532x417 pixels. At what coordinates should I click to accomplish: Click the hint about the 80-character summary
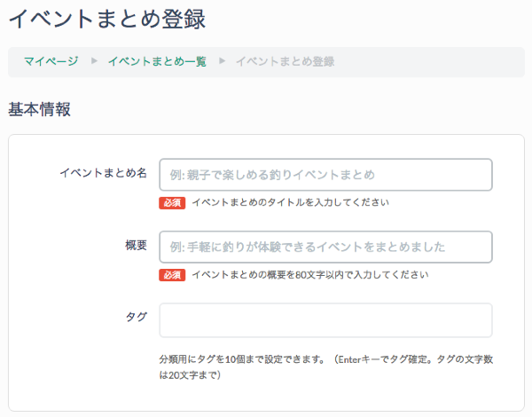[309, 275]
